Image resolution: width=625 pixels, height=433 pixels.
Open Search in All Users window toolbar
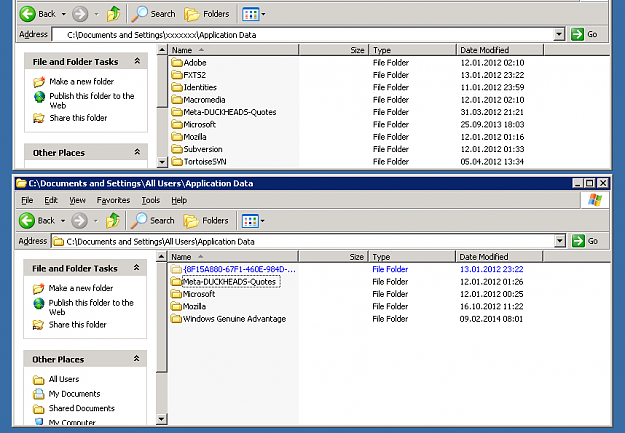[153, 220]
